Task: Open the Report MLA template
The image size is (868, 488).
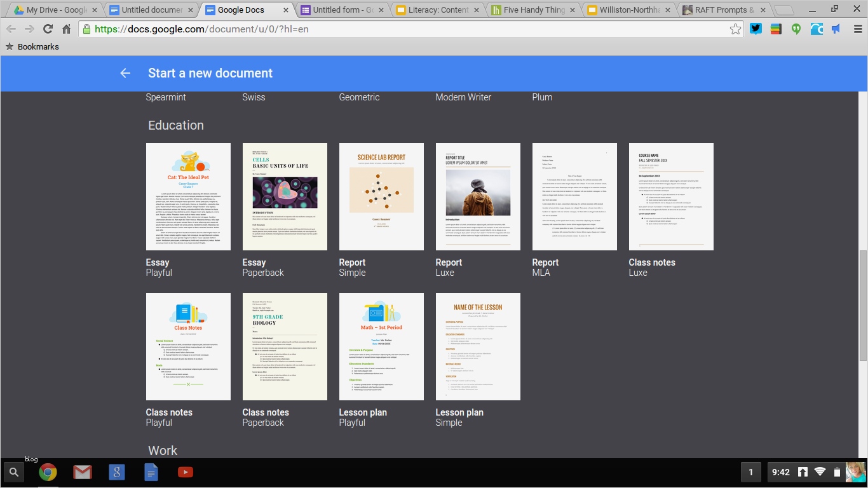Action: 574,196
